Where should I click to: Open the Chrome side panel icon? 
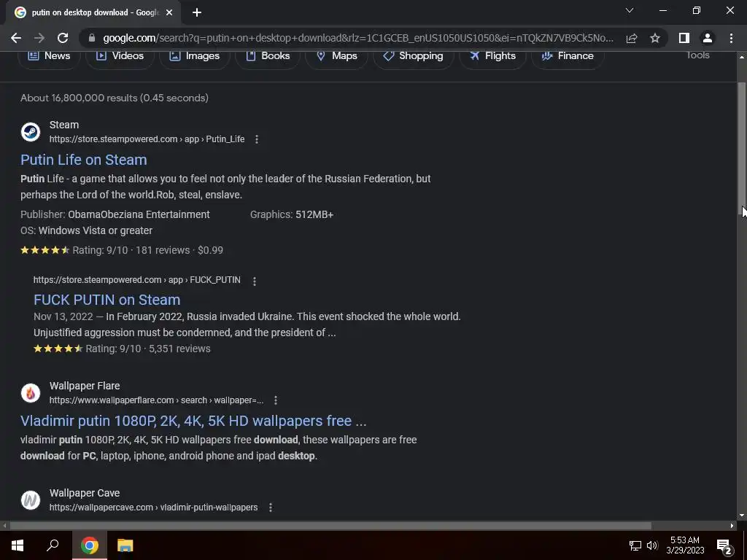tap(684, 38)
